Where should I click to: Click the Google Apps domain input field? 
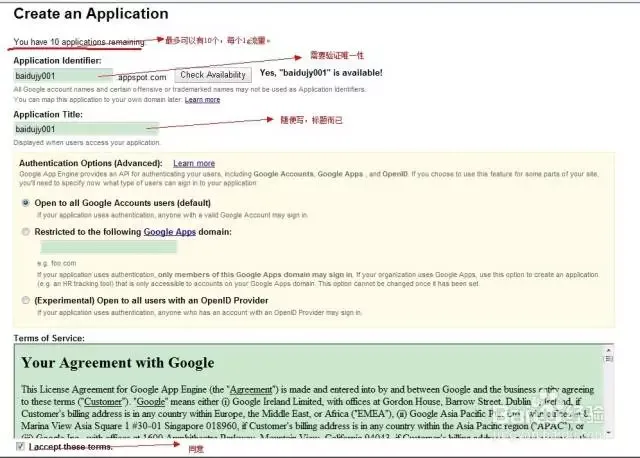[93, 247]
